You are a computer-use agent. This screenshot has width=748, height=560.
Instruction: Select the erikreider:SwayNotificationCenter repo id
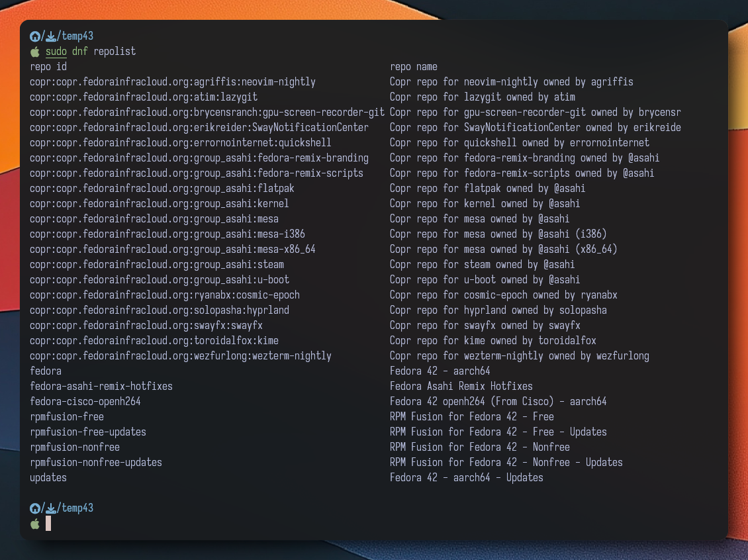pyautogui.click(x=199, y=128)
